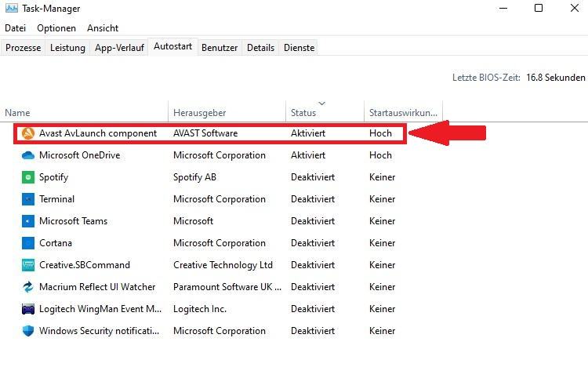
Task: Open the Datei menu
Action: click(16, 28)
